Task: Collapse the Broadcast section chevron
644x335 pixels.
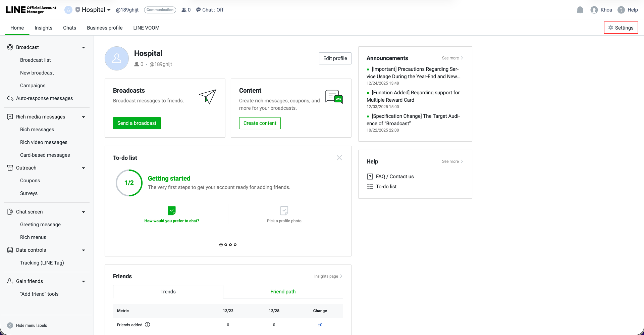Action: (83, 47)
